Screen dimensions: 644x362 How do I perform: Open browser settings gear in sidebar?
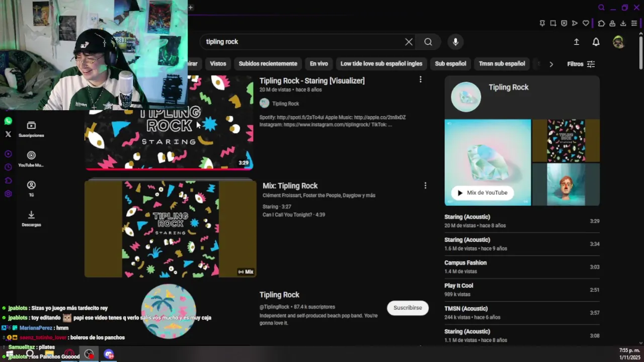coord(8,194)
